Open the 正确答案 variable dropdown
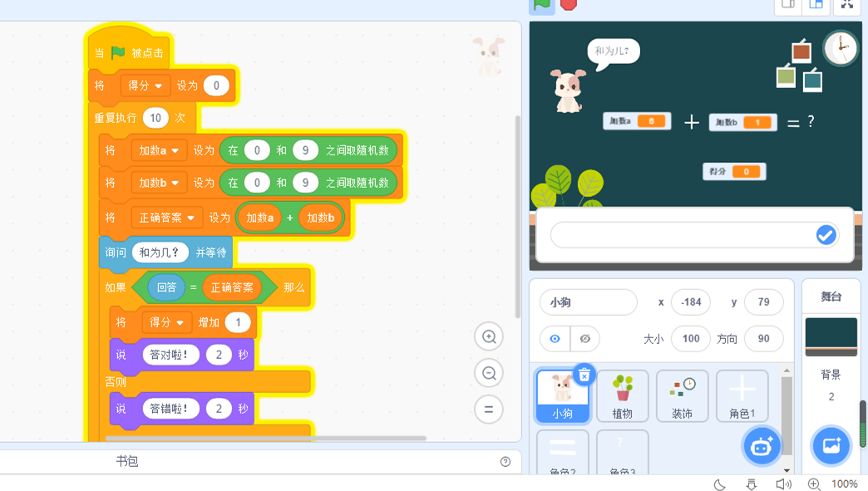 (166, 218)
